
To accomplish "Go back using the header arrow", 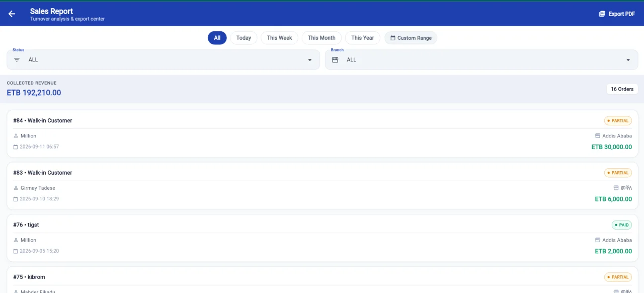I will tap(12, 14).
